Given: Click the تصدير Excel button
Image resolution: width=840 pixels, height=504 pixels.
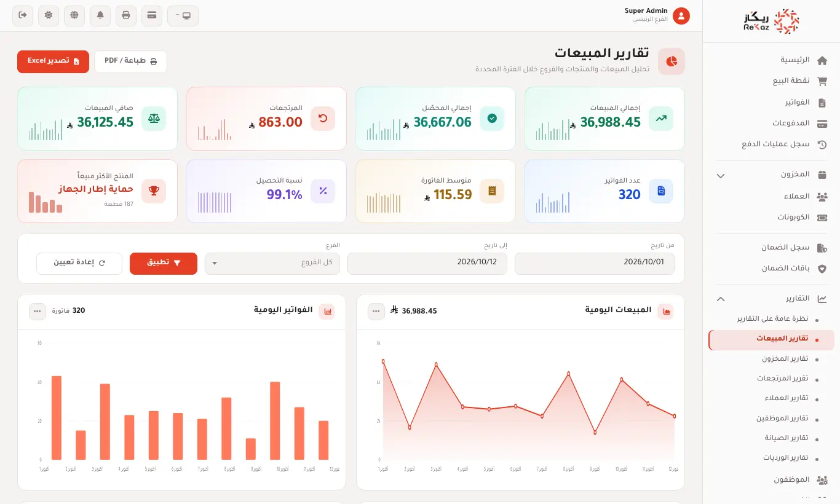Looking at the screenshot, I should [53, 61].
